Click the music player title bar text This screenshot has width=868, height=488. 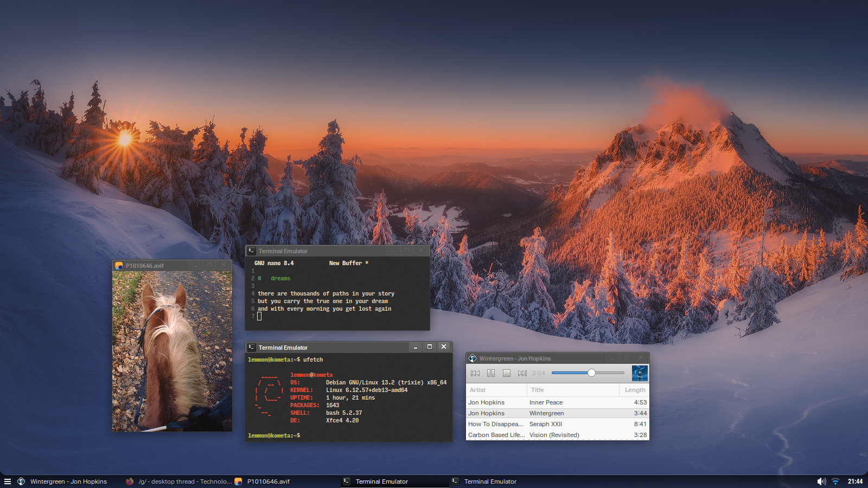[515, 358]
